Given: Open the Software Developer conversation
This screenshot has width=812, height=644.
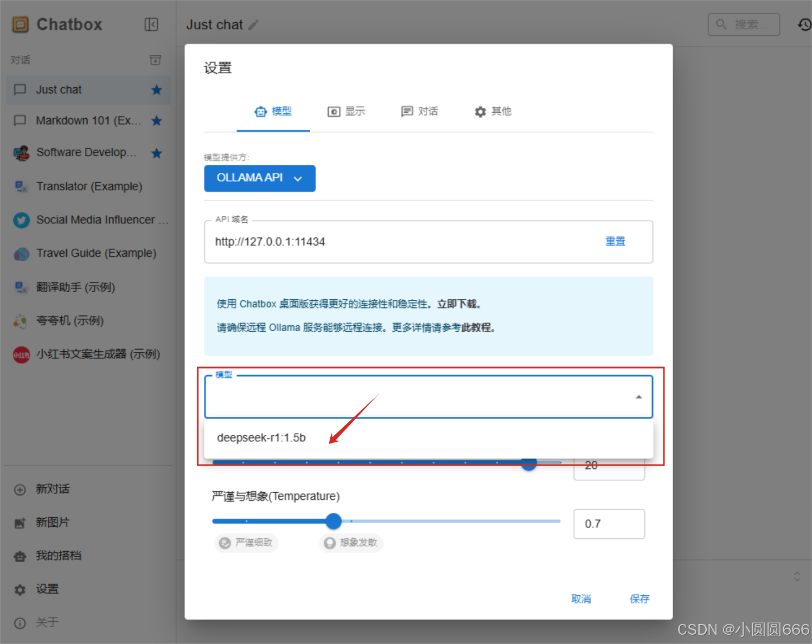Looking at the screenshot, I should (x=88, y=153).
